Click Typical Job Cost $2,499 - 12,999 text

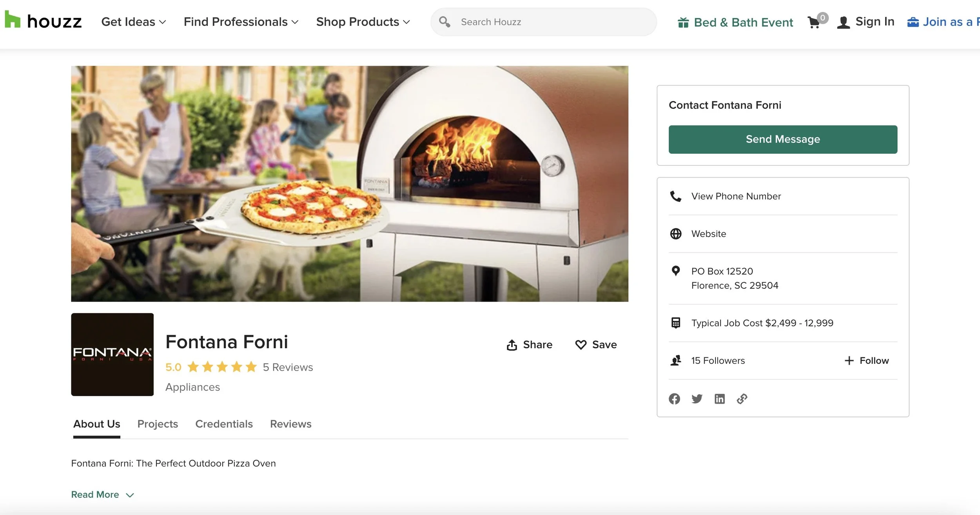(x=762, y=323)
